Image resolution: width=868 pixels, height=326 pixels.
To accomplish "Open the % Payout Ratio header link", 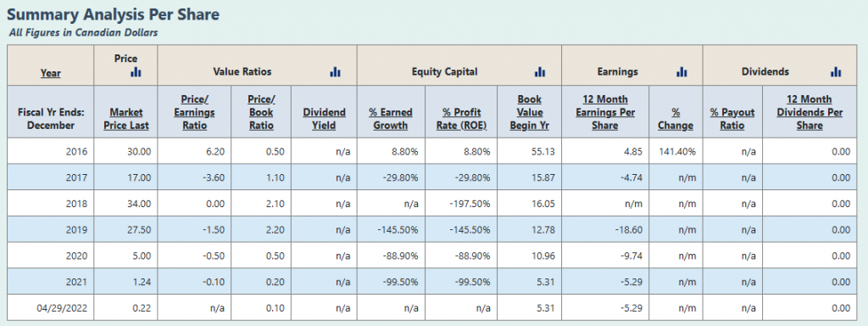I will [x=732, y=119].
